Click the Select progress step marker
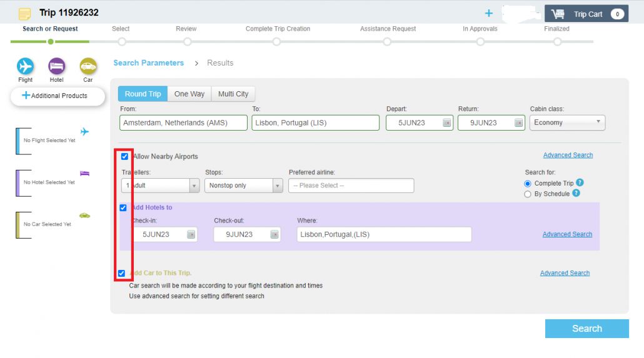The width and height of the screenshot is (644, 358). [121, 41]
